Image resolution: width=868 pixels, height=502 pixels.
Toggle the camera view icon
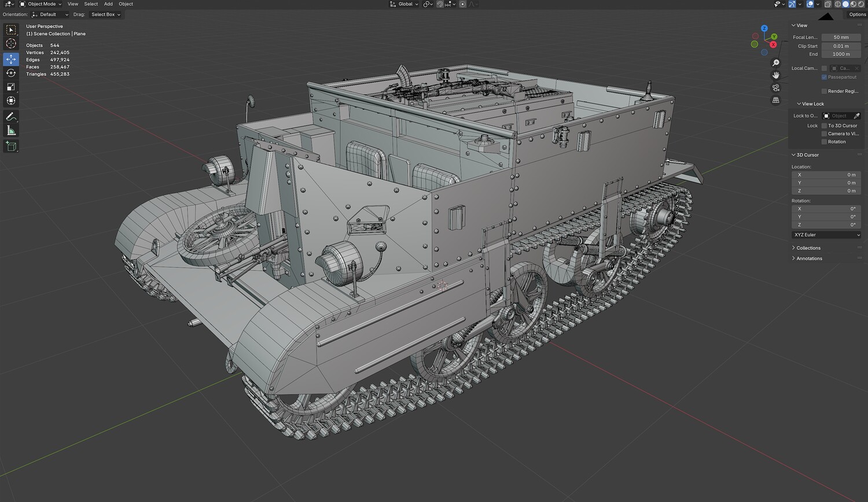[776, 88]
